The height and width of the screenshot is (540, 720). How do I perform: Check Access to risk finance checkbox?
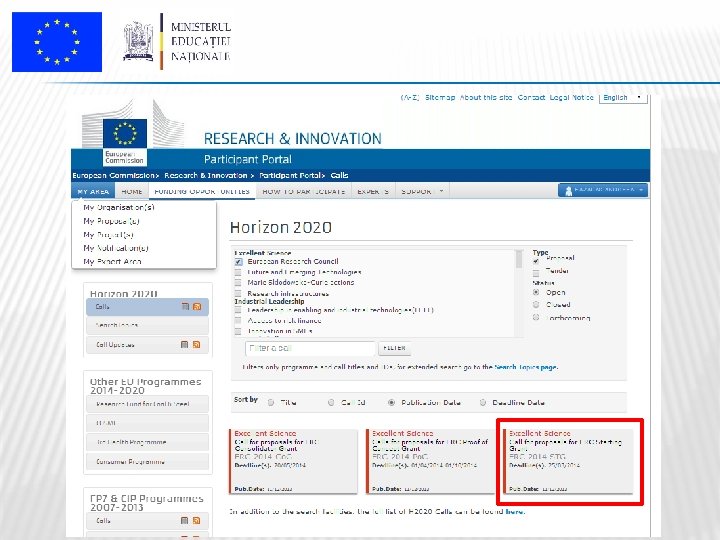pos(238,321)
